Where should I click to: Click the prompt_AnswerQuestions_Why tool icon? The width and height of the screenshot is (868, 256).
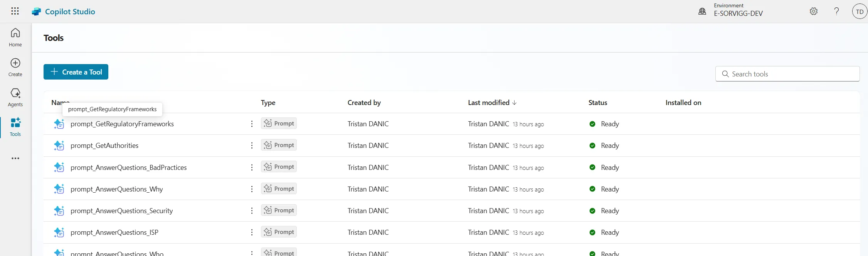(x=59, y=189)
